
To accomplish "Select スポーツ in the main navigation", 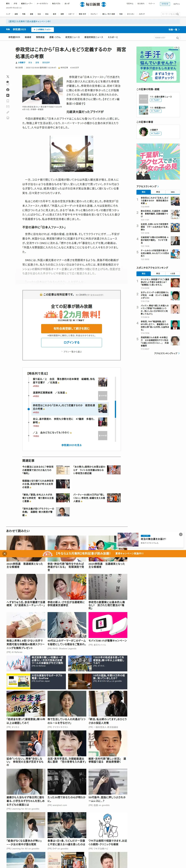I will tap(71, 14).
